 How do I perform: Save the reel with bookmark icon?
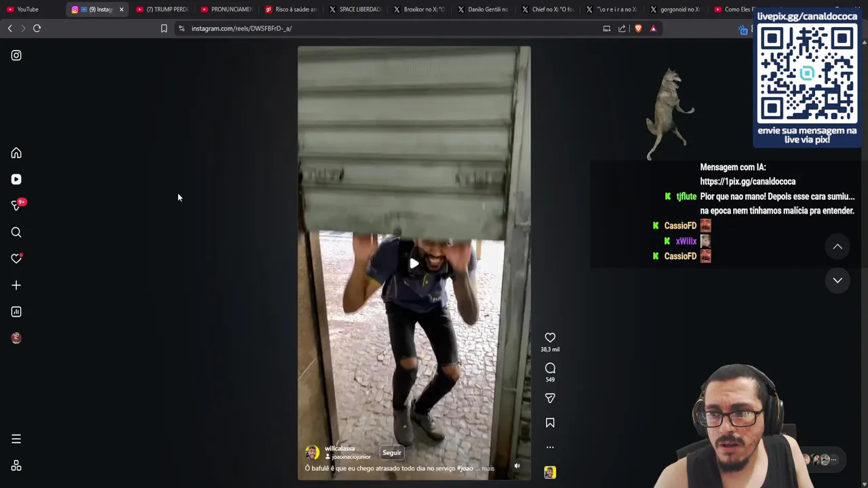coord(550,423)
